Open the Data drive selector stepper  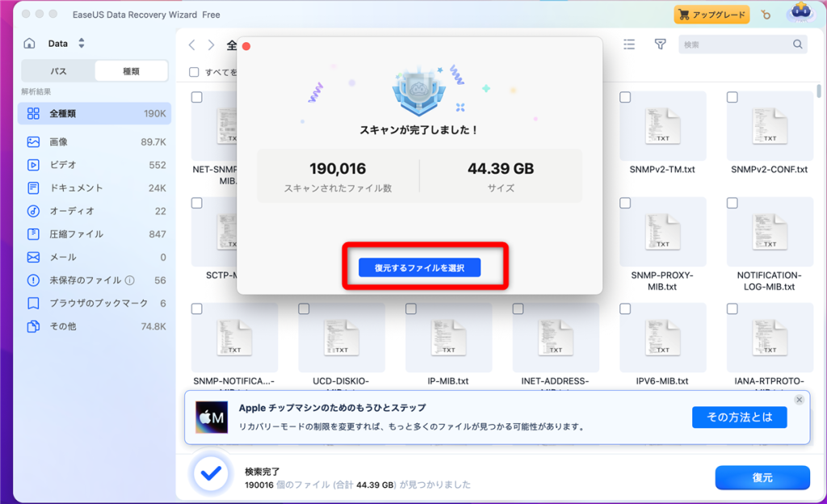pos(82,44)
